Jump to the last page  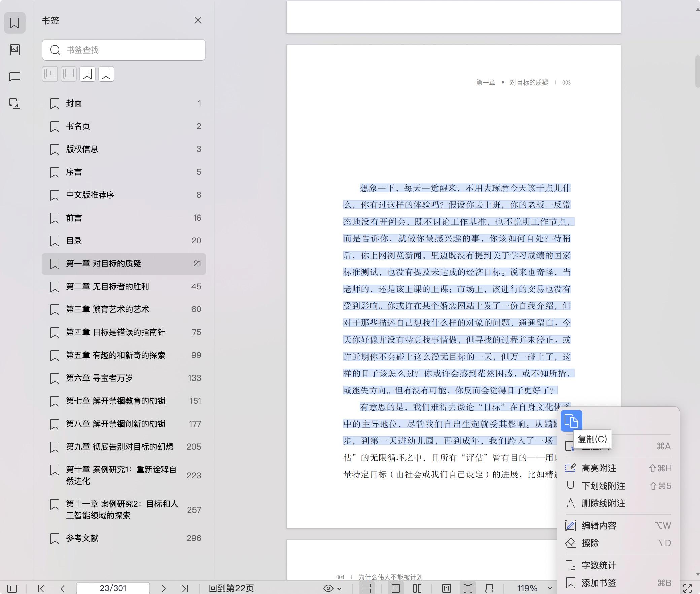185,588
